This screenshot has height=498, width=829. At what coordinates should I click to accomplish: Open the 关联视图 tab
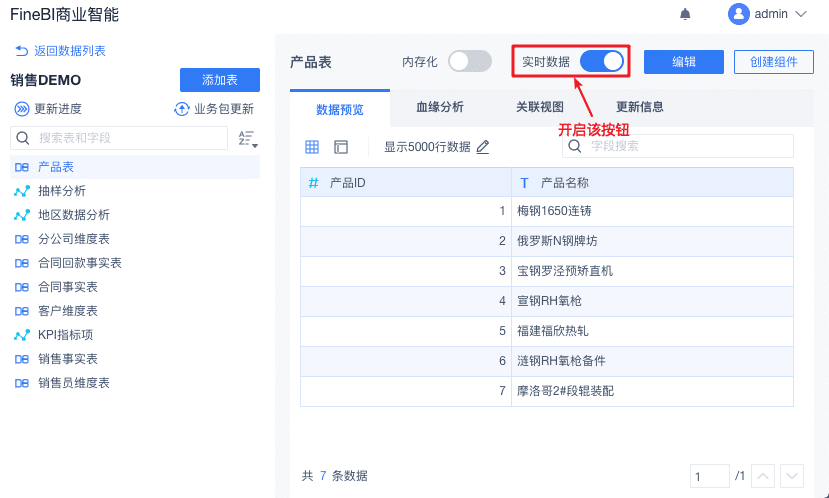(x=540, y=107)
